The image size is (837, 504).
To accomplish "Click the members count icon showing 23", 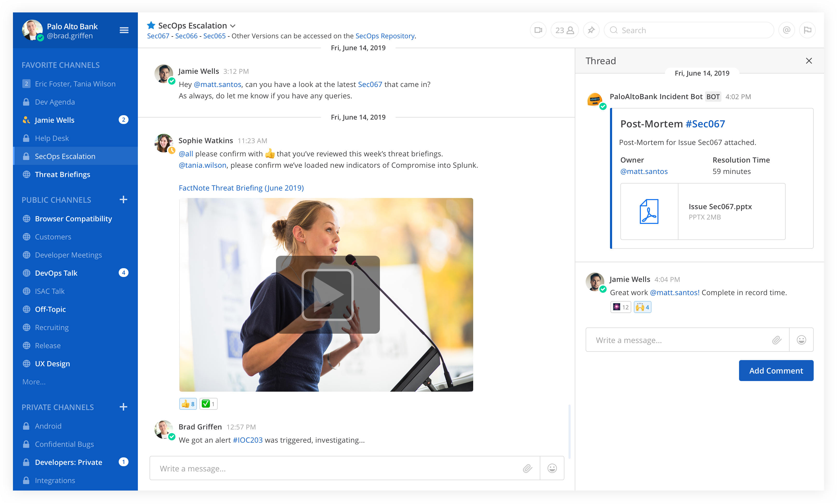I will pos(563,29).
